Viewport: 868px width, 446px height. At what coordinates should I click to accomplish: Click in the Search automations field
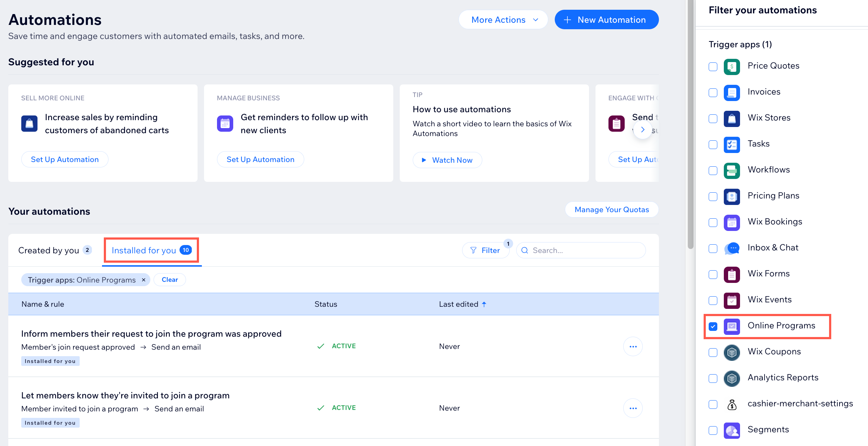point(581,250)
